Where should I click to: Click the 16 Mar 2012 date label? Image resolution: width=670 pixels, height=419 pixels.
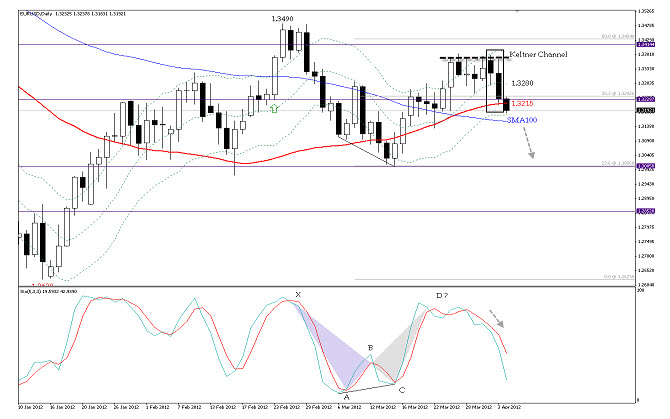tap(416, 407)
